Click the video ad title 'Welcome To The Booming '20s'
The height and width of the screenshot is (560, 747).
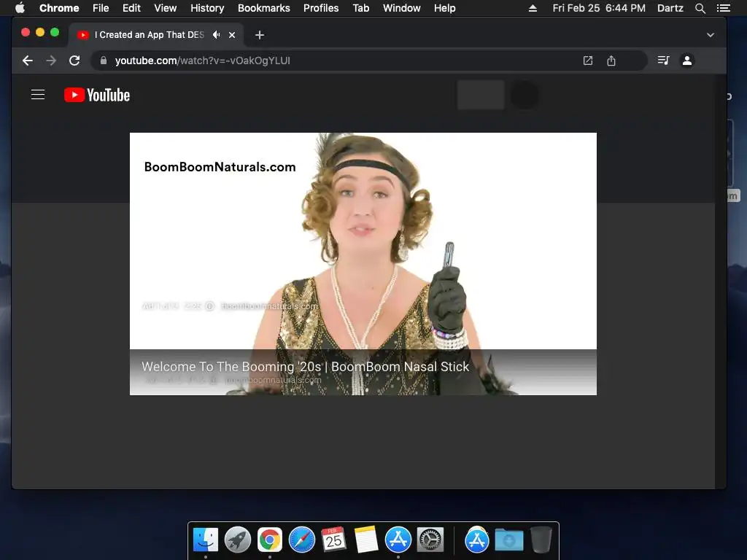[305, 367]
